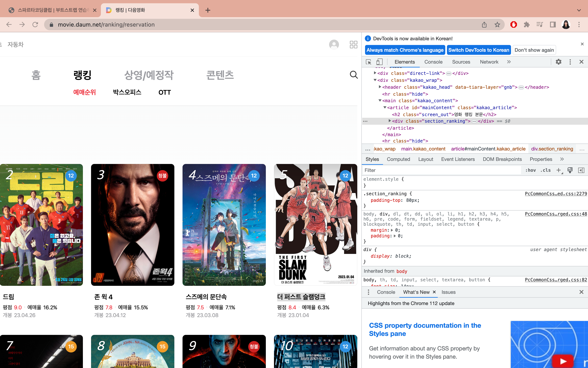Open the 존 윅 4 movie poster

click(x=133, y=225)
